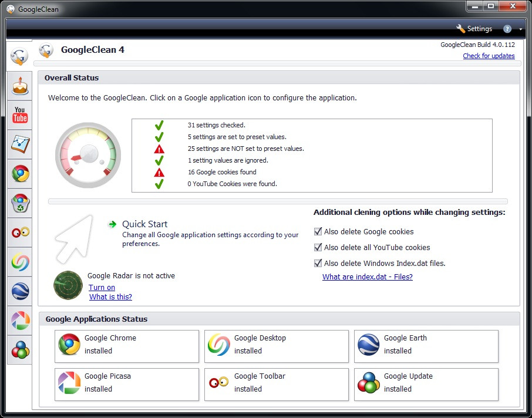Click the Welcome to the GoogleClean message
Viewport: 532px width, 418px height.
[x=202, y=98]
